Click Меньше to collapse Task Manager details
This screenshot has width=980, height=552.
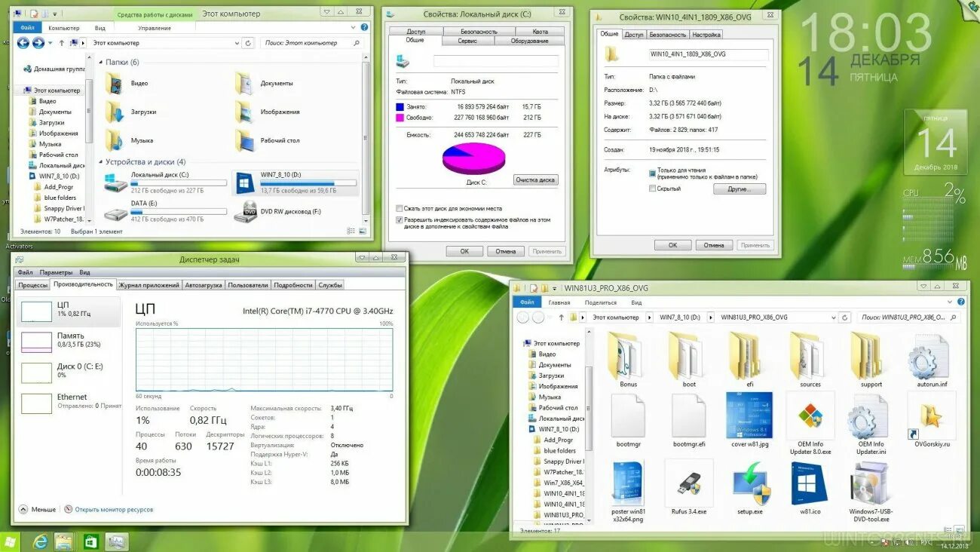point(37,509)
